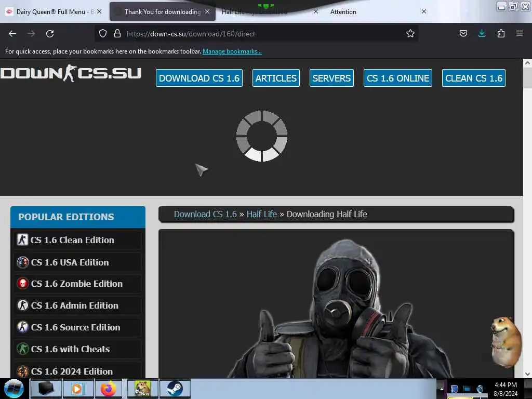The height and width of the screenshot is (399, 532).
Task: Open CS 1.6 Source Edition link
Action: click(x=76, y=327)
